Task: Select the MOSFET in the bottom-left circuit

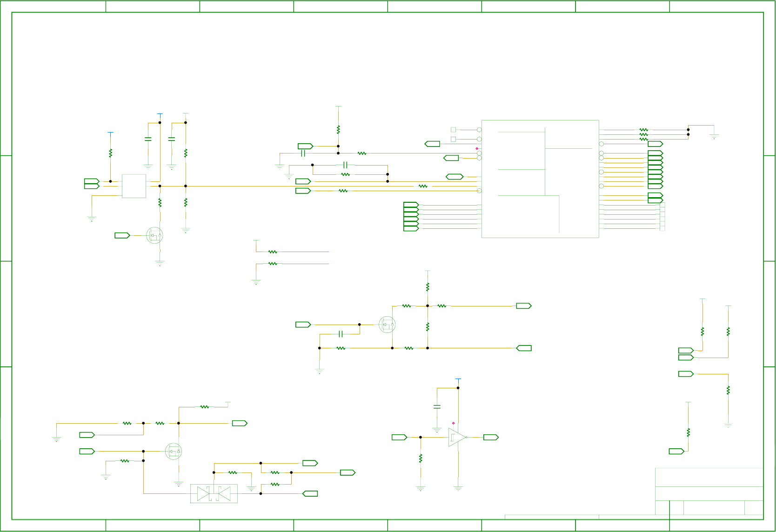Action: point(174,451)
